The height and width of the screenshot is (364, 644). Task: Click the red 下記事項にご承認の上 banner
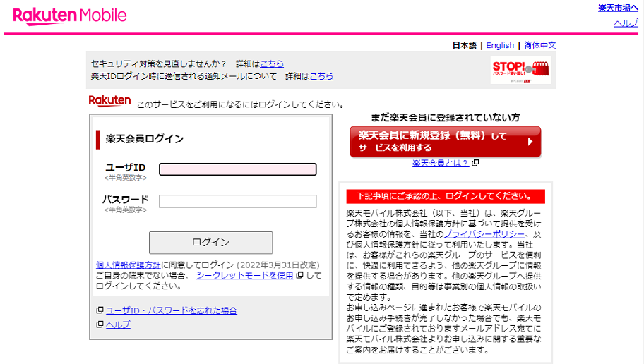click(446, 196)
